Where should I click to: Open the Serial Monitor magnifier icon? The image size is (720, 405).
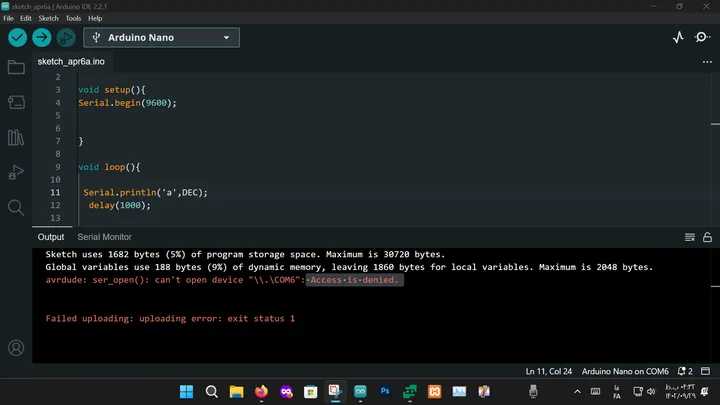701,37
